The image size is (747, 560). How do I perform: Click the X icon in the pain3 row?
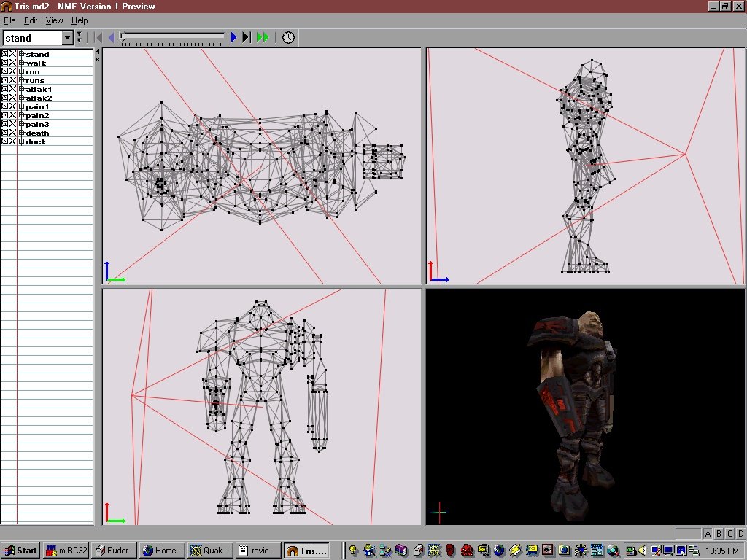(x=13, y=124)
